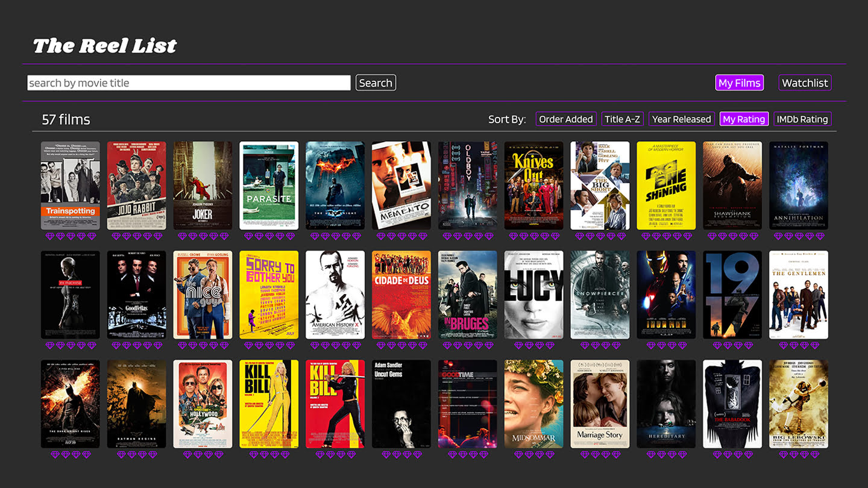Viewport: 868px width, 488px height.
Task: Click last diamond rating icon under Parasite
Action: click(290, 236)
